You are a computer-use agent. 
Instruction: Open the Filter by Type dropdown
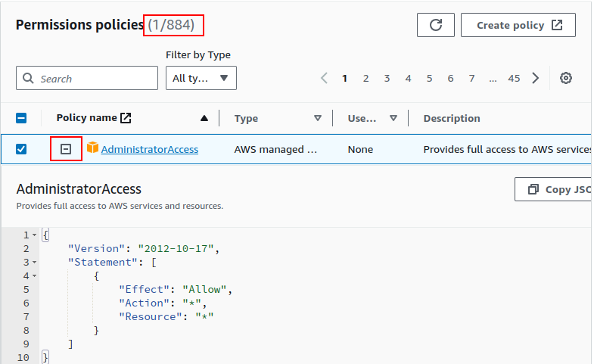[201, 78]
